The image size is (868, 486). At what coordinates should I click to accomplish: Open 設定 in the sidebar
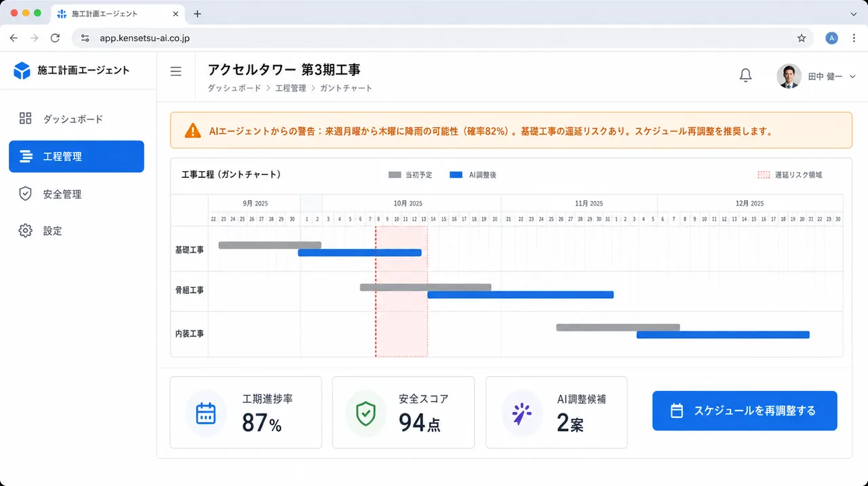pos(77,231)
